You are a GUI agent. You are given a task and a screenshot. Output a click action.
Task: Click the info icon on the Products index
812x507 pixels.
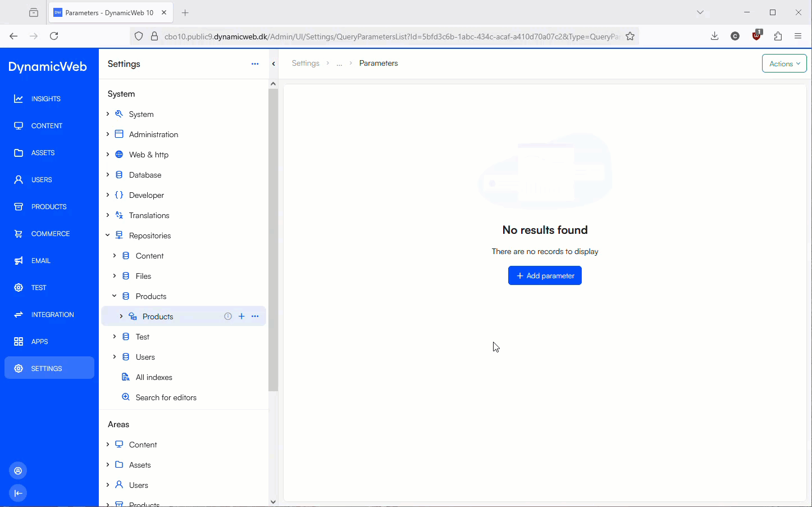pyautogui.click(x=228, y=316)
